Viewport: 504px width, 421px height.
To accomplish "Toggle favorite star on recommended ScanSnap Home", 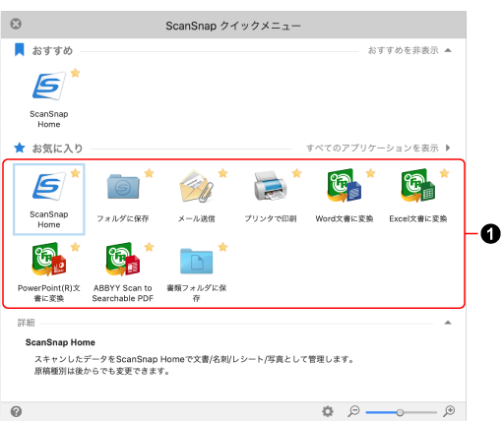I will 76,73.
